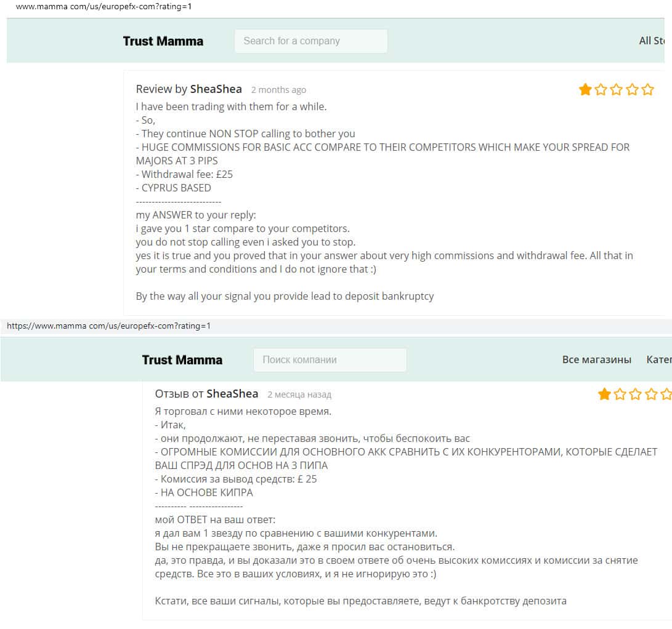Open SheaShea's profile from "Отзыв от" review
Viewport: 672px width, 629px height.
click(232, 394)
